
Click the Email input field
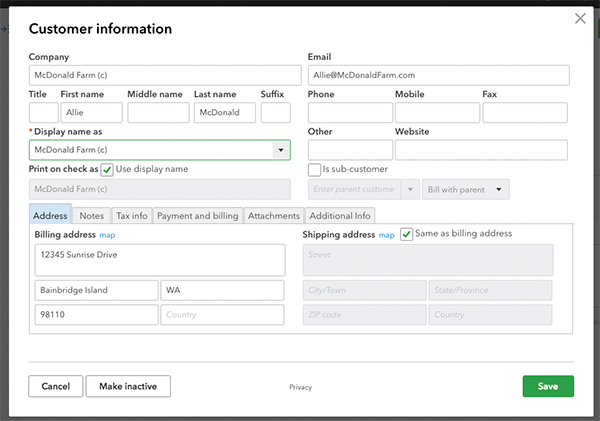click(x=438, y=75)
